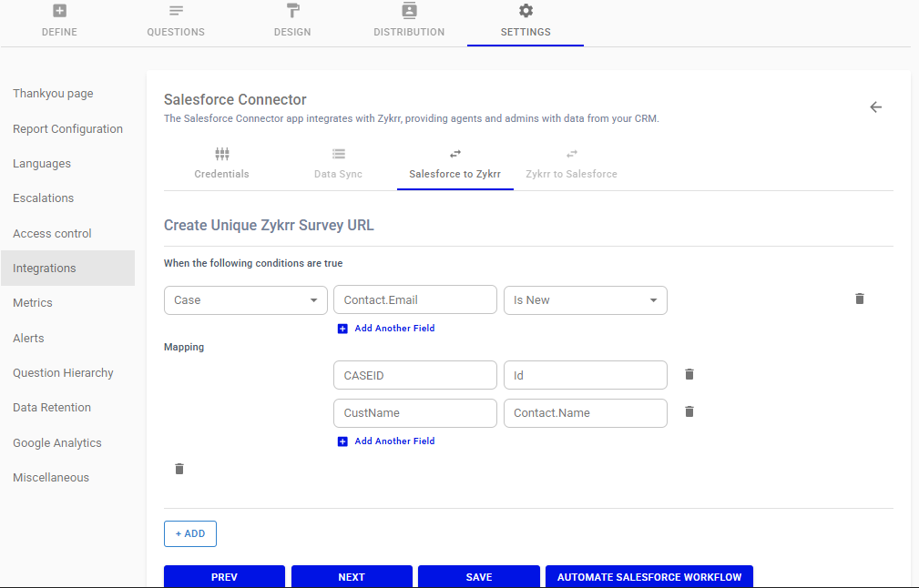Screen dimensions: 919x588
Task: Click the Data Sync list icon
Action: pyautogui.click(x=338, y=154)
